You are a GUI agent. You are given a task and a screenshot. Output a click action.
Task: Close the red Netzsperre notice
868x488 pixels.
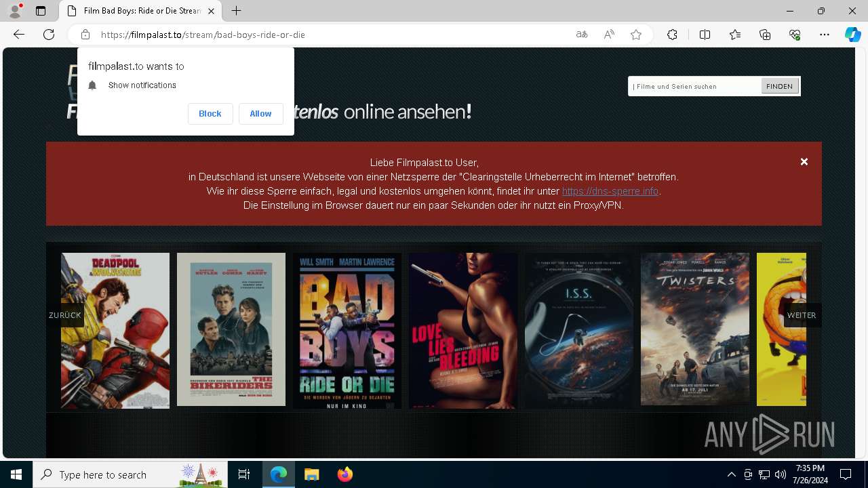[804, 162]
